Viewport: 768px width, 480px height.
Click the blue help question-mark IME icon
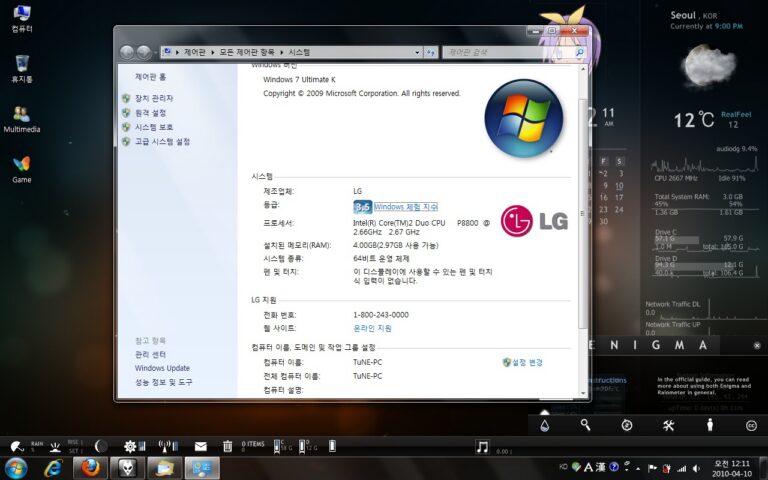point(614,468)
